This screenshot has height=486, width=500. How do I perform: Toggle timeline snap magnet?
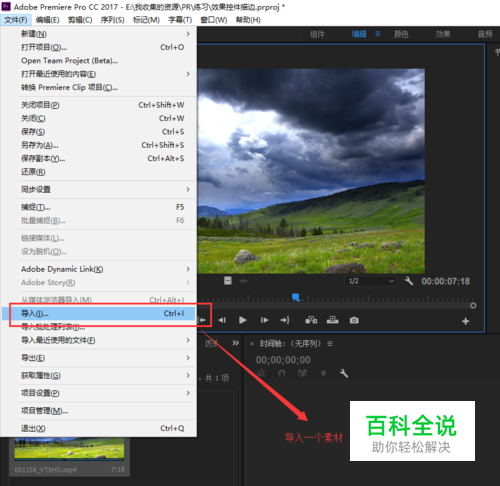[282, 373]
